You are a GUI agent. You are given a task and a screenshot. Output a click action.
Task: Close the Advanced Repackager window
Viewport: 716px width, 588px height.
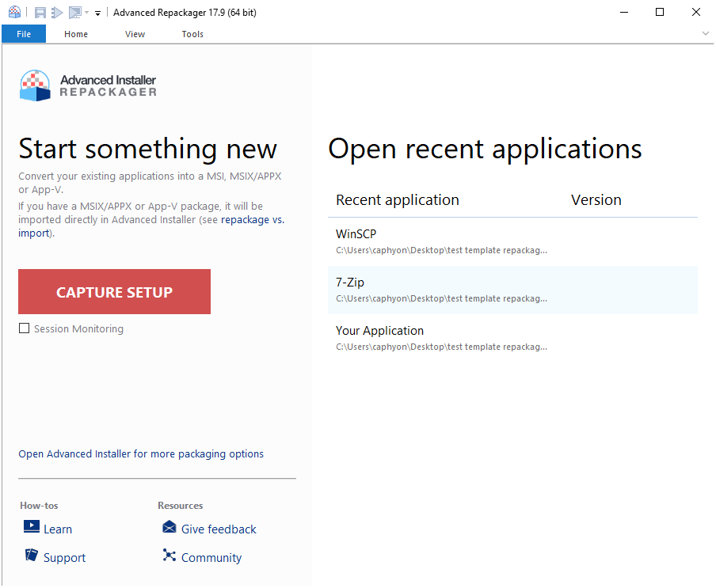point(696,13)
